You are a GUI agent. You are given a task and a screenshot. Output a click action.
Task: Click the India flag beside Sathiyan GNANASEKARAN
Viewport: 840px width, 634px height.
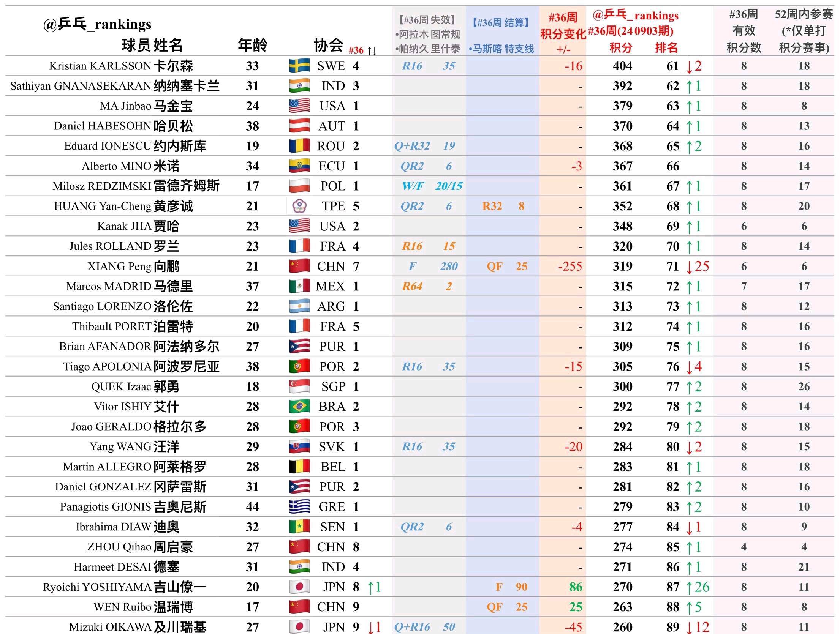tap(299, 86)
